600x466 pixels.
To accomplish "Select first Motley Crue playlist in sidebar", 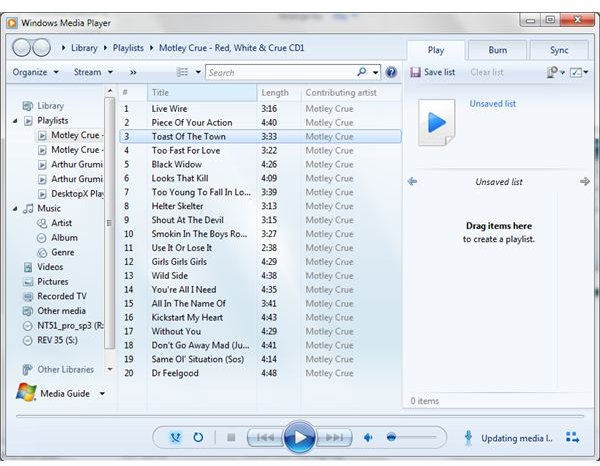I will coord(70,135).
